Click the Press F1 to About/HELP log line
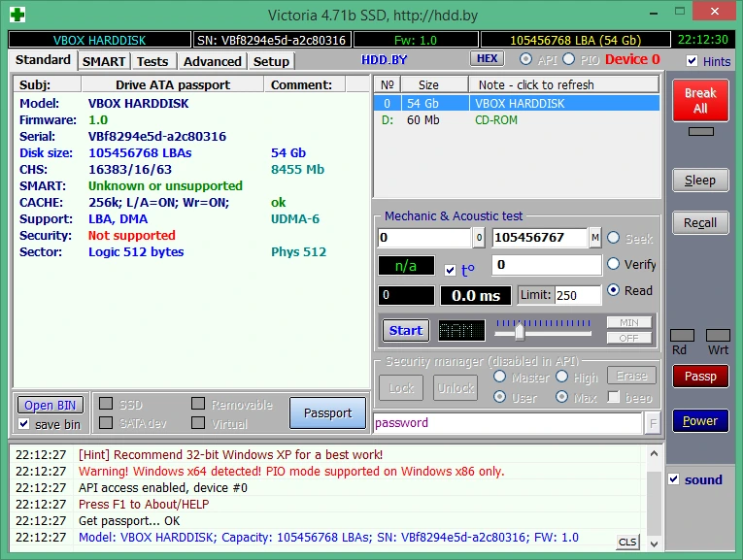 [x=144, y=504]
